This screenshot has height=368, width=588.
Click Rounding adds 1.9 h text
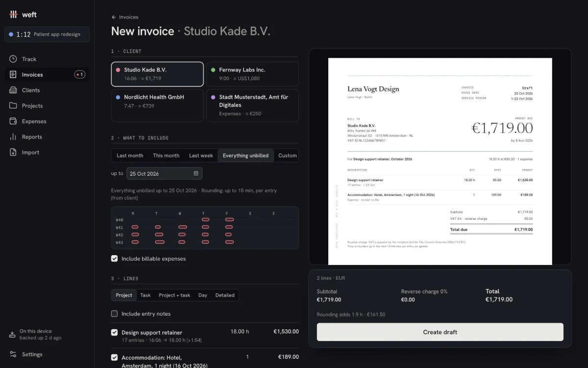tap(351, 315)
